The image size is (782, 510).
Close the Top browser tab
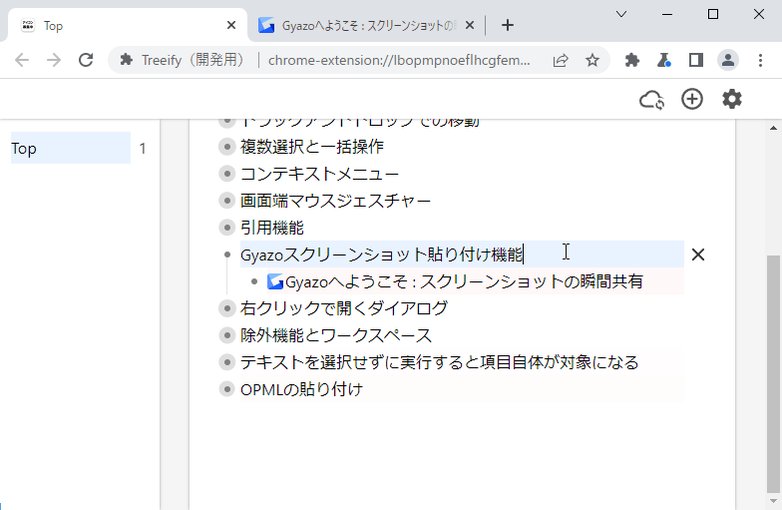(231, 25)
